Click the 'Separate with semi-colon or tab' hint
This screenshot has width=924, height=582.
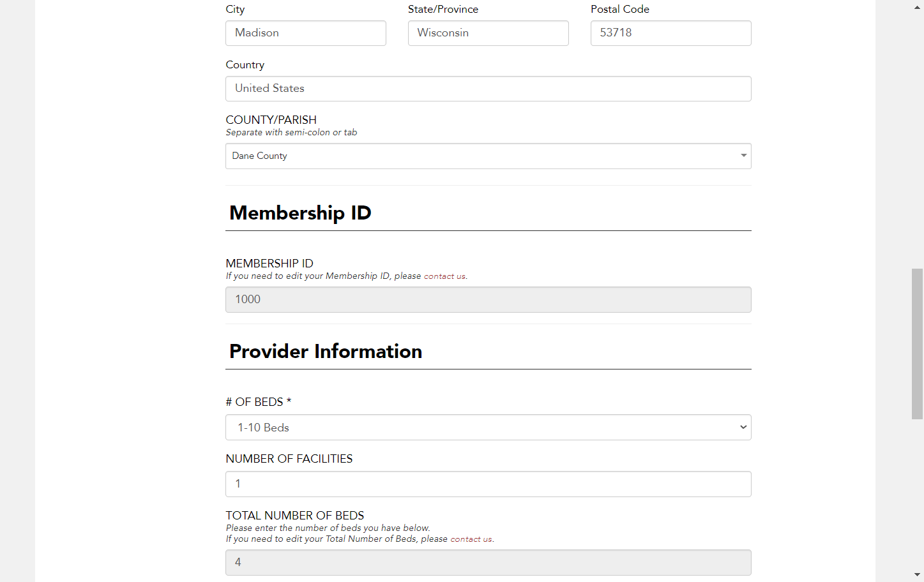coord(291,133)
